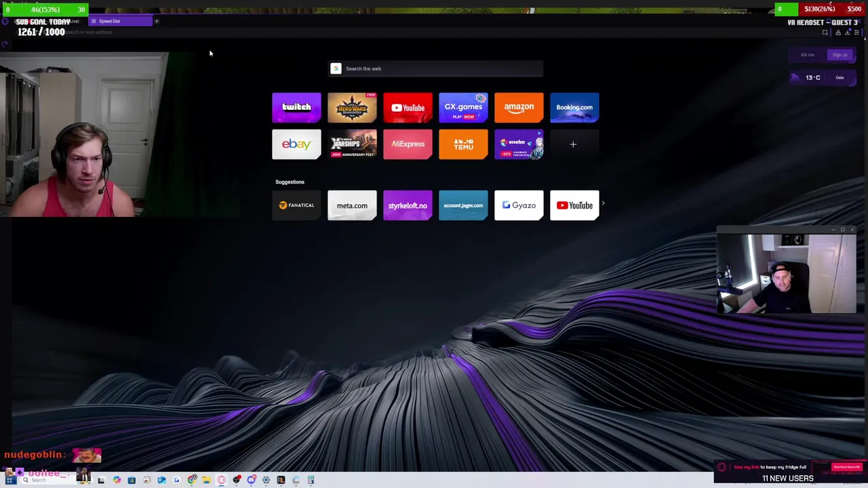Viewport: 868px width, 488px height.
Task: Open the Gyazo suggestion tile
Action: 519,205
